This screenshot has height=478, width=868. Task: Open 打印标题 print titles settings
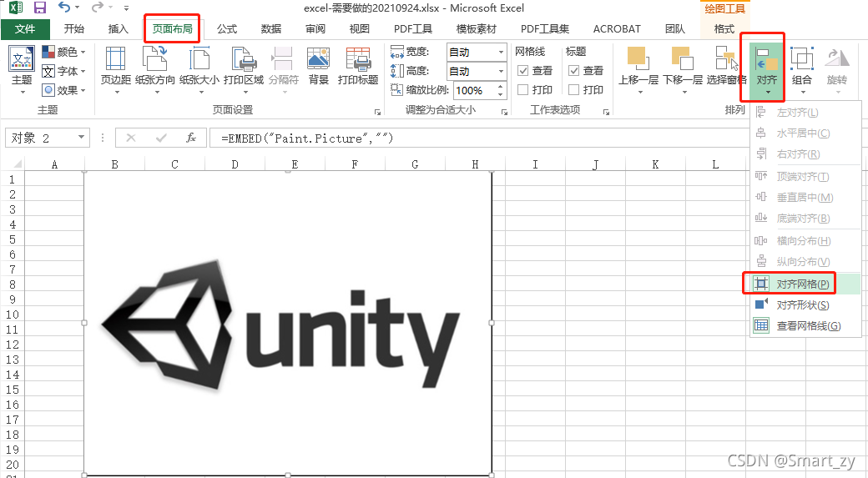(358, 67)
